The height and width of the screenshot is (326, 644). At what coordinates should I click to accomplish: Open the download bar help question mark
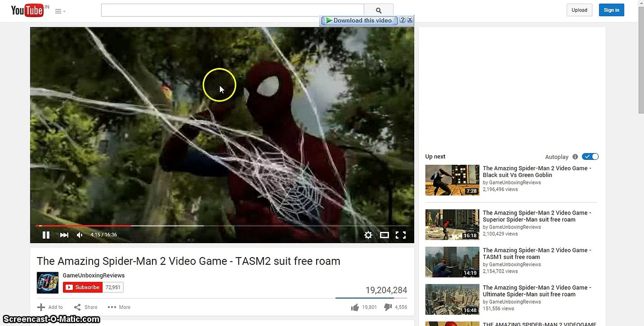click(402, 20)
